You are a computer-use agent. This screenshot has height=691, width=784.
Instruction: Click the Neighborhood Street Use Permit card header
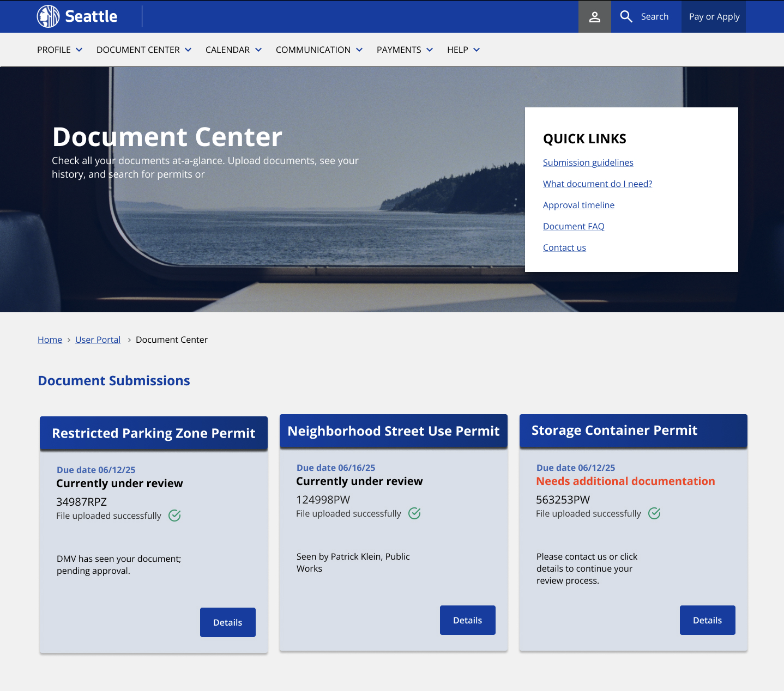pyautogui.click(x=393, y=431)
